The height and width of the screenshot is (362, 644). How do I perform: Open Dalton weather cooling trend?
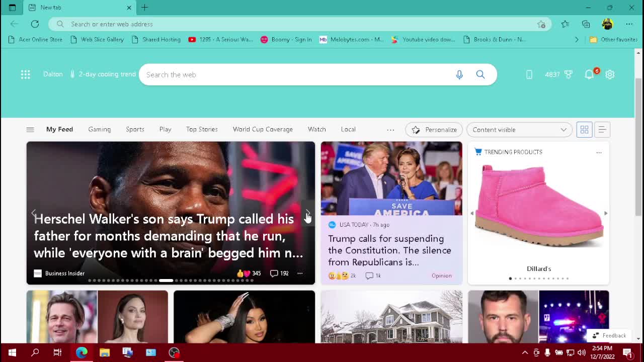click(89, 74)
